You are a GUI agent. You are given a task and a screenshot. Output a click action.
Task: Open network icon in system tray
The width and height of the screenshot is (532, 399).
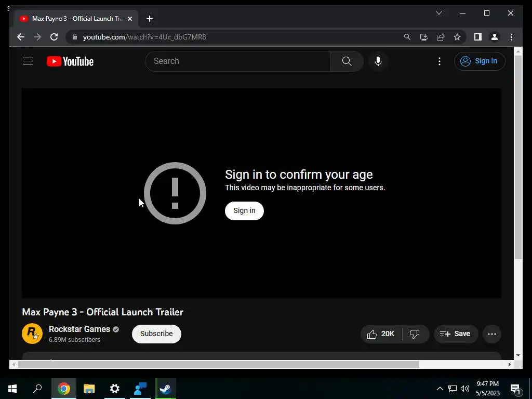[453, 389]
